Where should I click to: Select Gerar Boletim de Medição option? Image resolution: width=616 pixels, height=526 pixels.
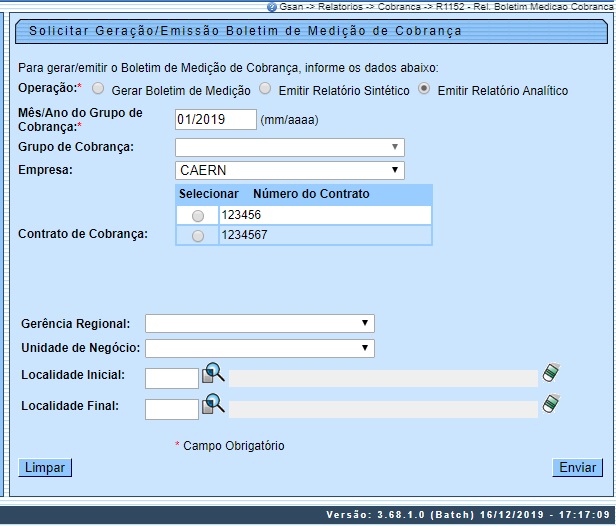pyautogui.click(x=98, y=89)
